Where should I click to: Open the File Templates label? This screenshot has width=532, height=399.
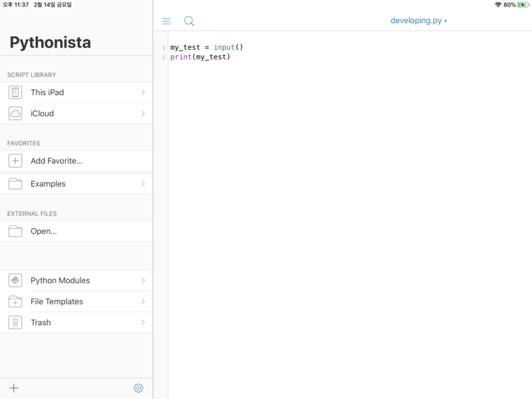pos(57,302)
